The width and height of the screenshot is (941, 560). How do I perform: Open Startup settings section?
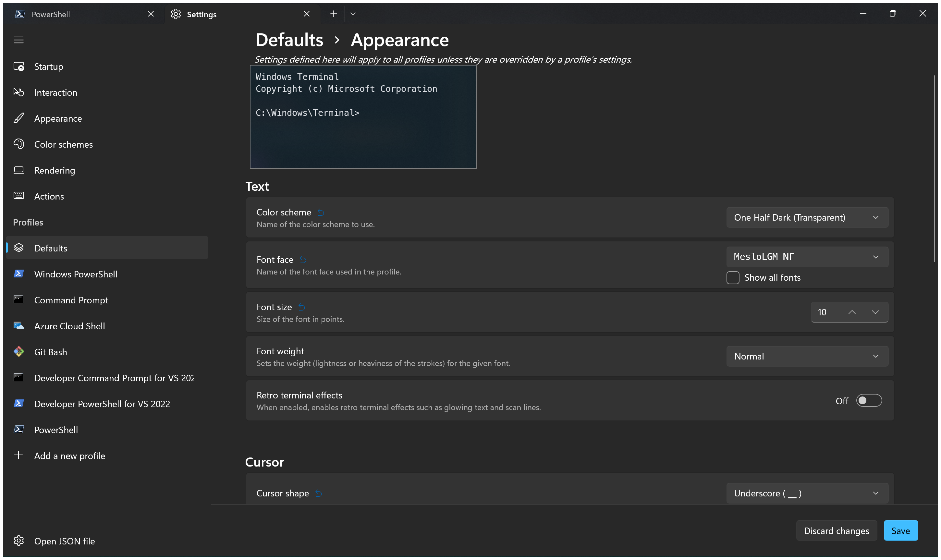tap(49, 66)
